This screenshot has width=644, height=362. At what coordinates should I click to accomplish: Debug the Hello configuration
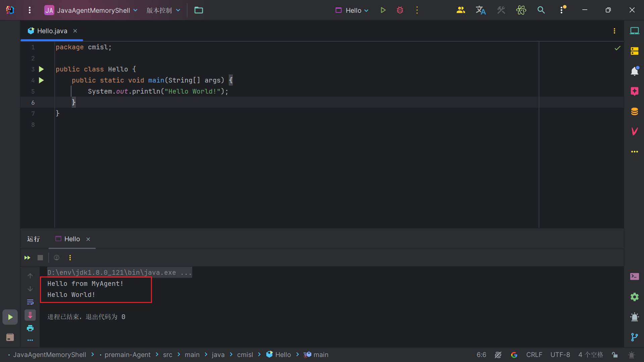coord(400,10)
